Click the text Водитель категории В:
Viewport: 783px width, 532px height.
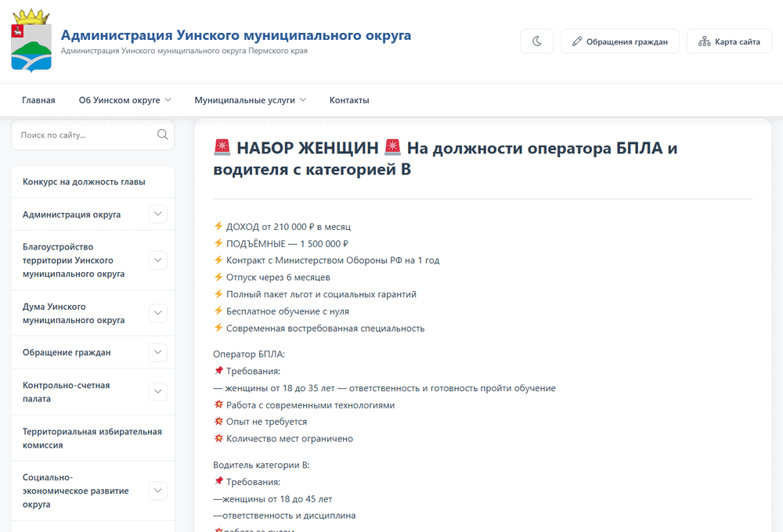[x=262, y=465]
